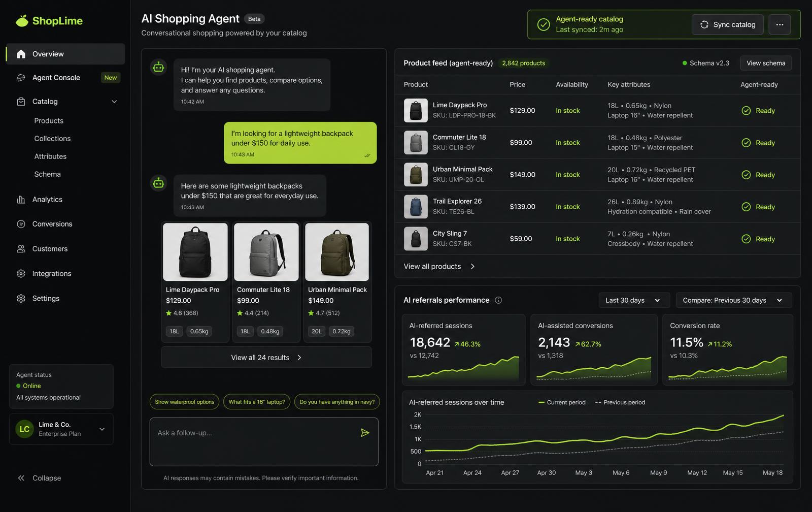
Task: Click the Agent Console icon in sidebar
Action: 21,78
